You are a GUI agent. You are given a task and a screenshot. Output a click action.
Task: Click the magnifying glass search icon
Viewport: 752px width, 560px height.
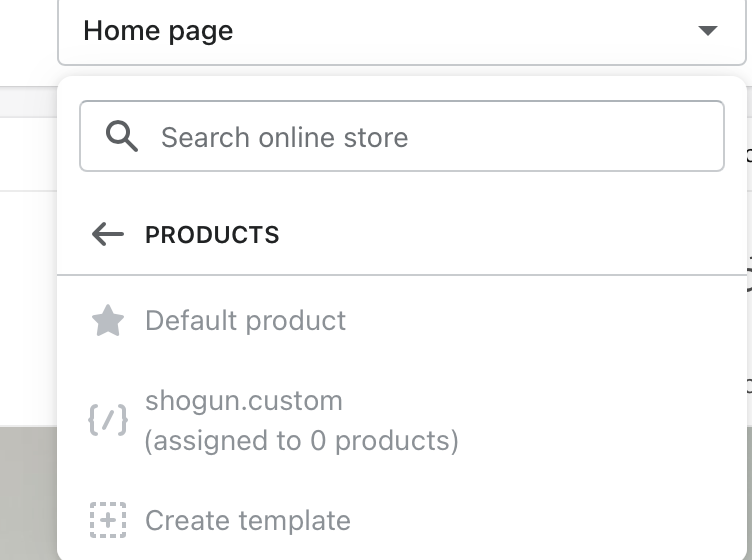coord(121,137)
